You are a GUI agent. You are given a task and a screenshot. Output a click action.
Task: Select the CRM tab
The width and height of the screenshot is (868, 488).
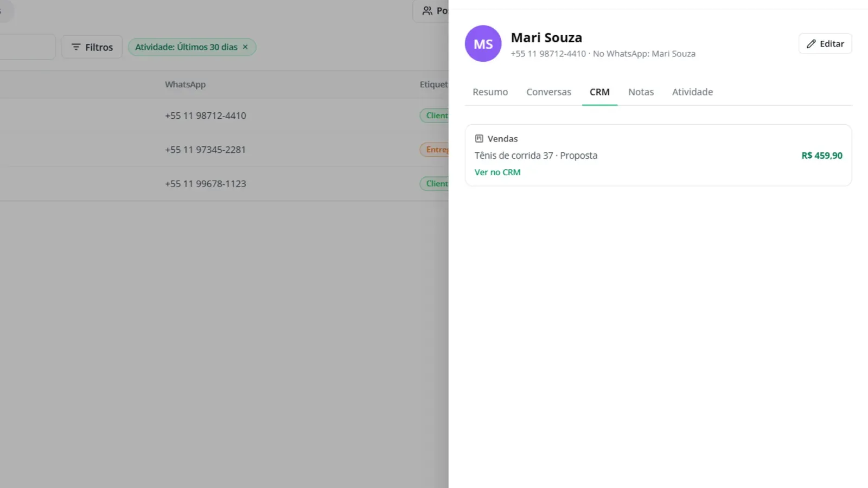click(x=599, y=92)
